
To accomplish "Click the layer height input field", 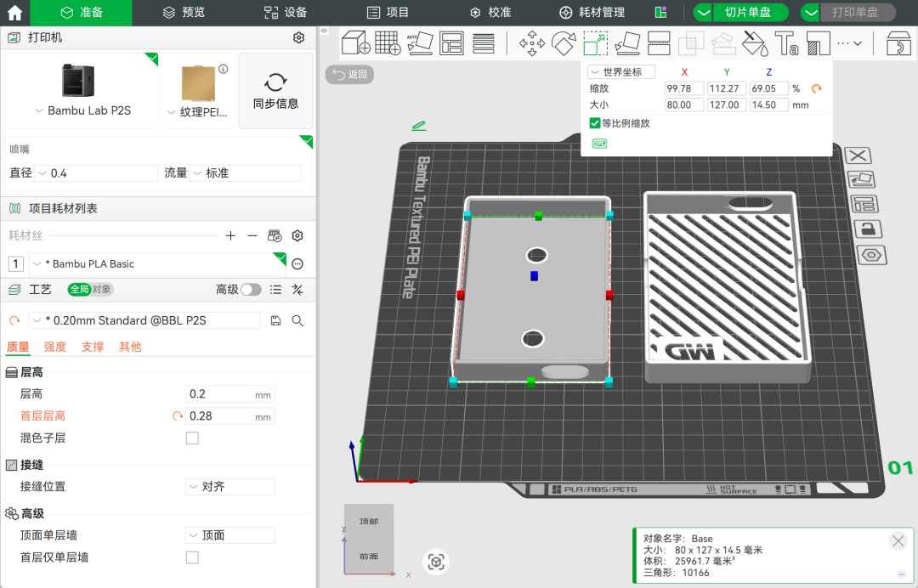I will click(230, 394).
